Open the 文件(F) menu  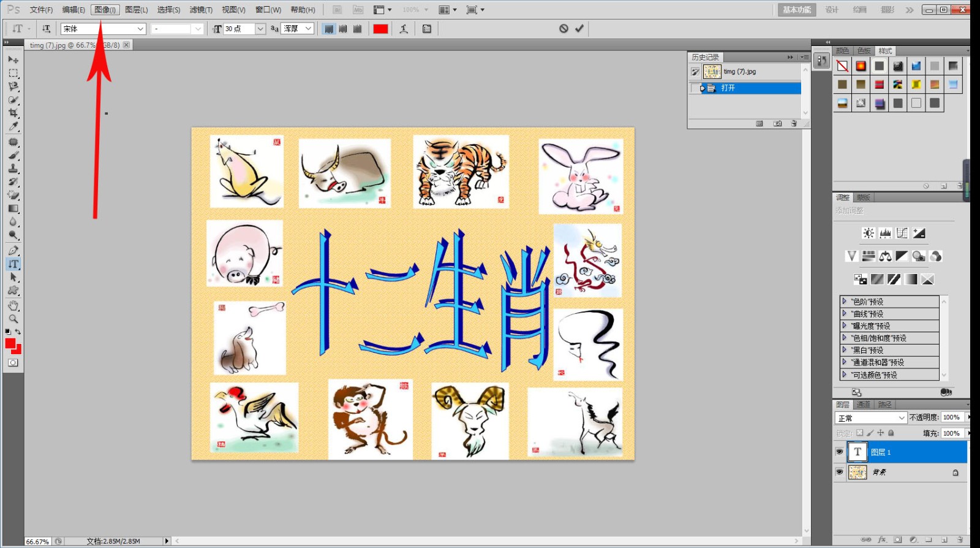coord(41,10)
